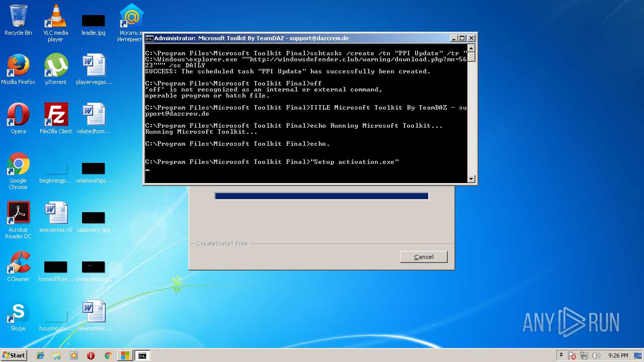644x362 pixels.
Task: Open Internet Explorer from taskbar
Action: coord(40,355)
